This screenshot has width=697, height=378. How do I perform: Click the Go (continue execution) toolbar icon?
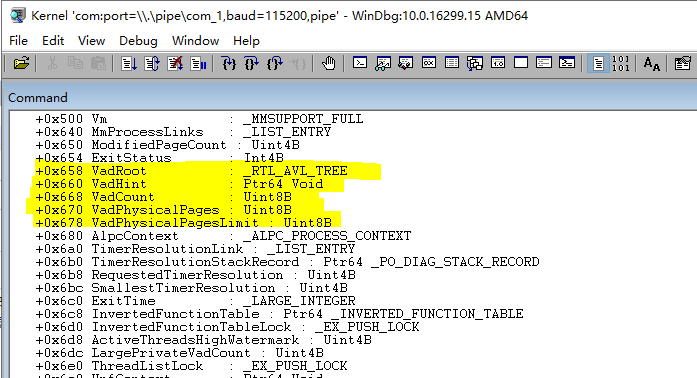tap(129, 64)
